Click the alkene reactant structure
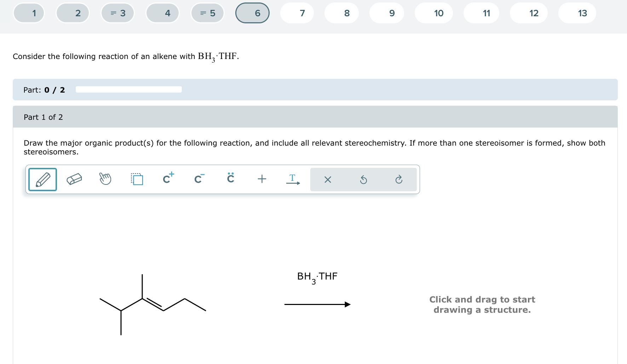The height and width of the screenshot is (364, 627). click(153, 305)
